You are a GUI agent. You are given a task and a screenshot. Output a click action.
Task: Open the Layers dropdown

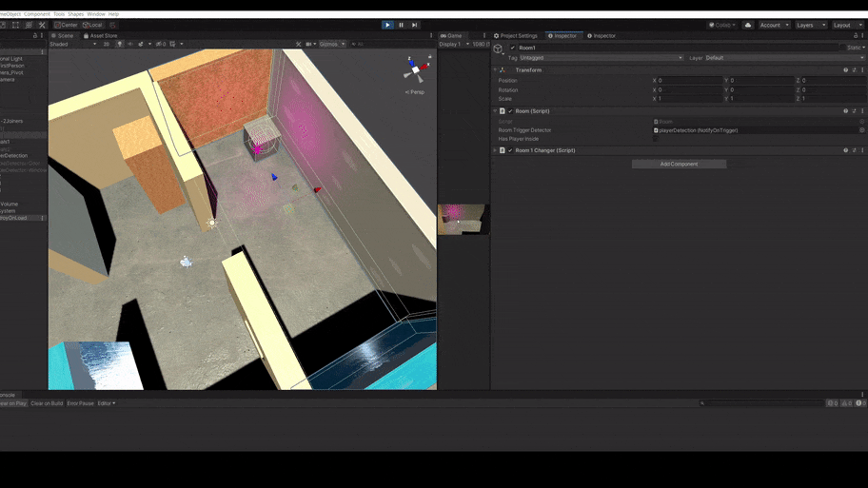(811, 25)
